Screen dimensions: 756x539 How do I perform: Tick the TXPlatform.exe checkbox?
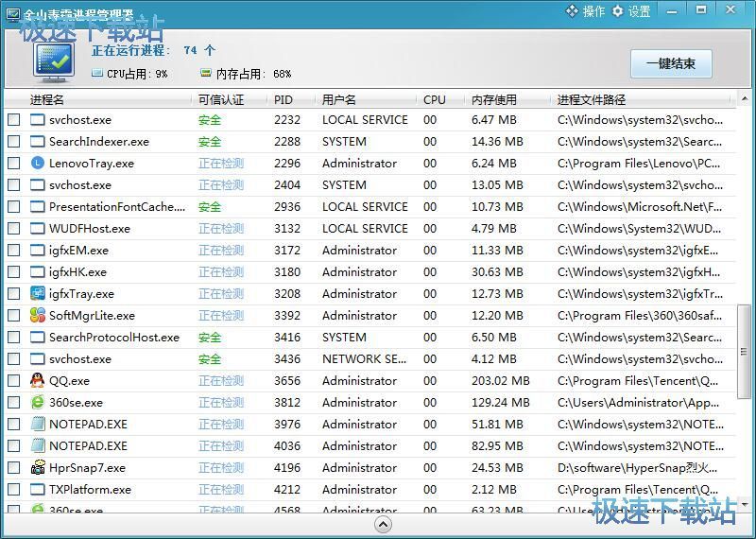[x=14, y=489]
